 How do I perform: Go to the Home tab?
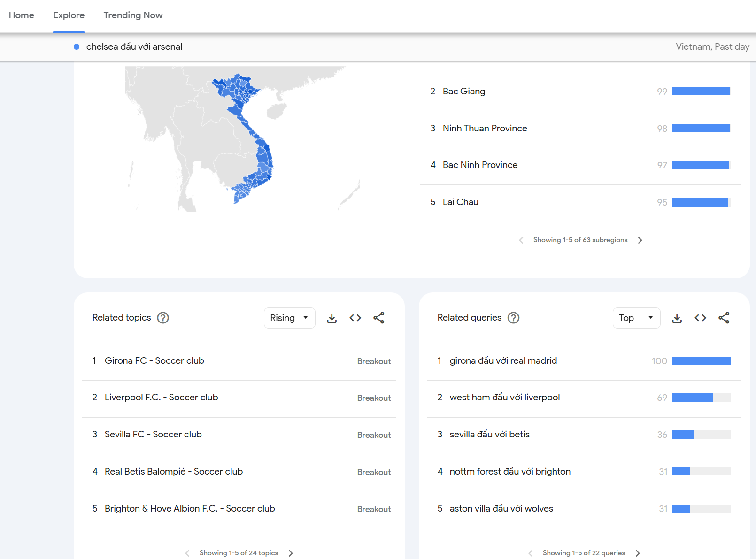[22, 15]
